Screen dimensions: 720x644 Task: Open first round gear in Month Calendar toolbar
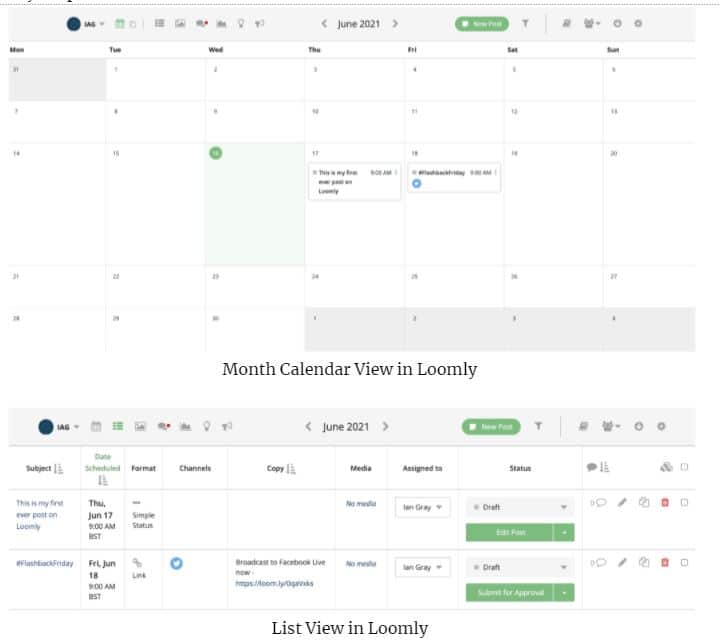coord(618,23)
